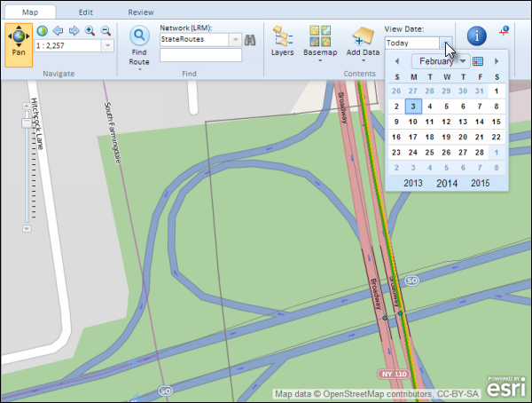The image size is (532, 403).
Task: Open the Layers panel
Action: pyautogui.click(x=283, y=42)
